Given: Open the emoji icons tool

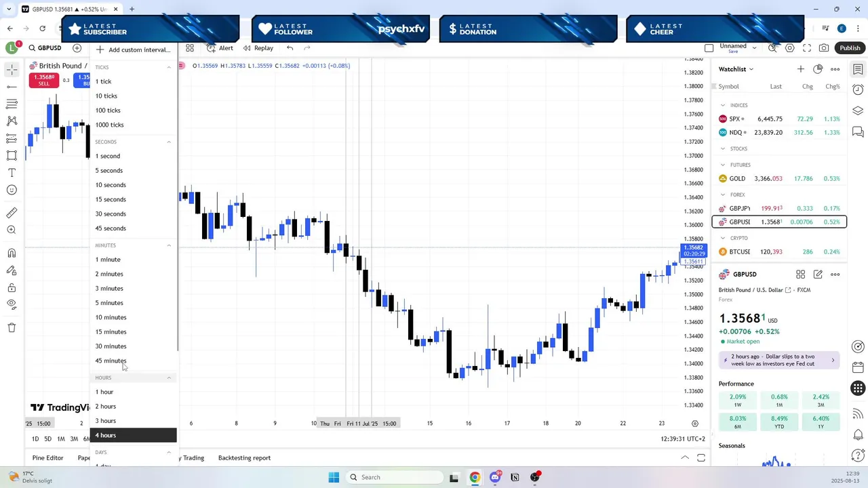Looking at the screenshot, I should (12, 190).
